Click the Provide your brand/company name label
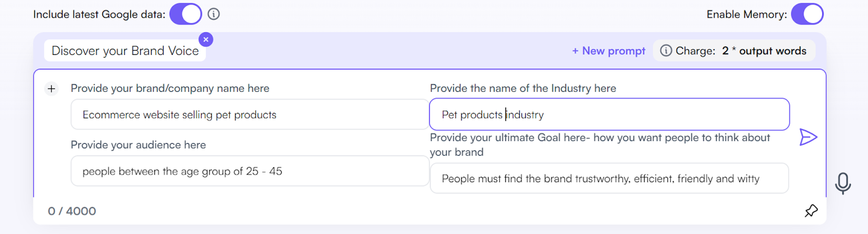This screenshot has width=868, height=234. (170, 88)
